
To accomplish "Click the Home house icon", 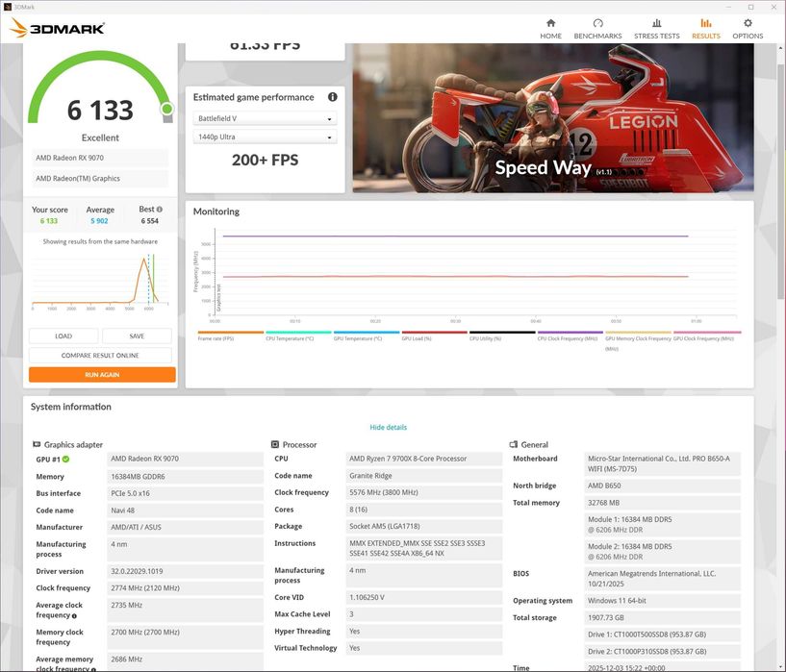I will 550,23.
